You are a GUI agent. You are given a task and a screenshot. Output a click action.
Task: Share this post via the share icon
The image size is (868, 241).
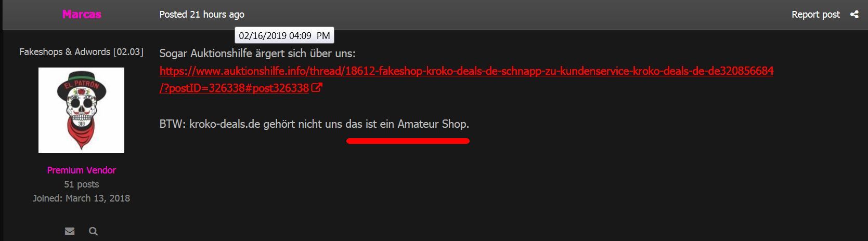click(854, 15)
